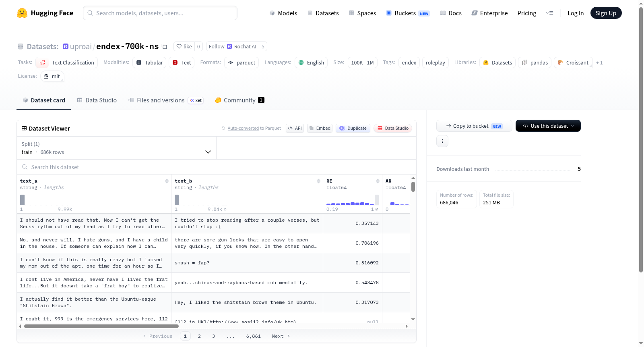Click Next page in pagination

(281, 336)
